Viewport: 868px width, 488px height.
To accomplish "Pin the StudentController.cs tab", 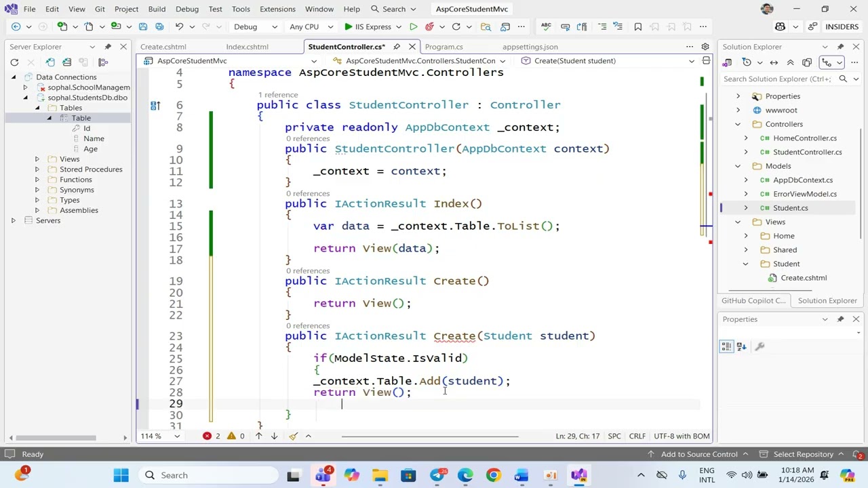I will tap(396, 47).
